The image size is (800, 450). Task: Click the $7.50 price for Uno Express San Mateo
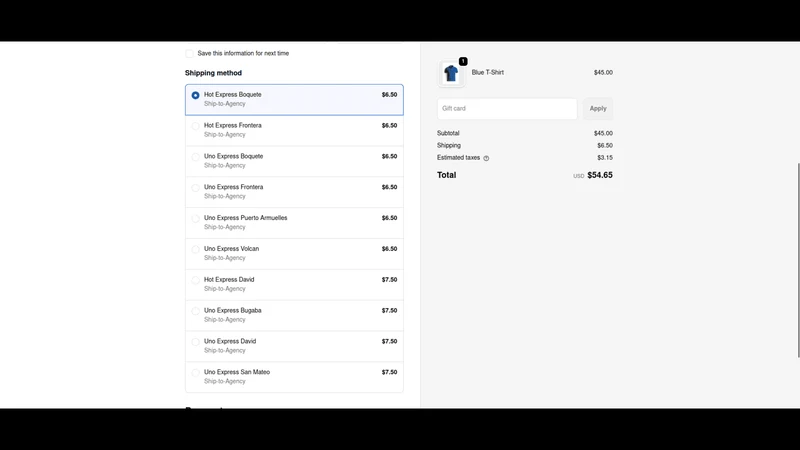coord(389,372)
